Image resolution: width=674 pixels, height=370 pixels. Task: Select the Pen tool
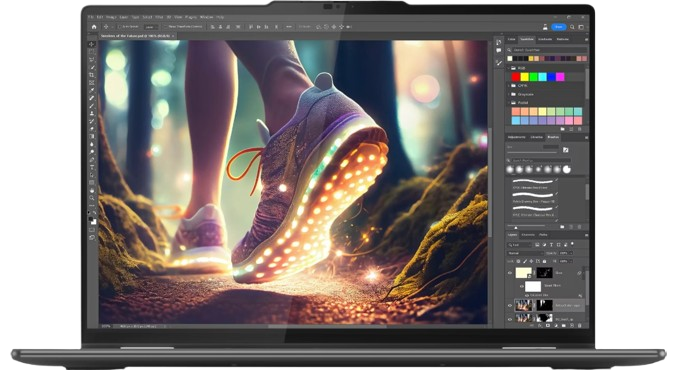tap(92, 160)
